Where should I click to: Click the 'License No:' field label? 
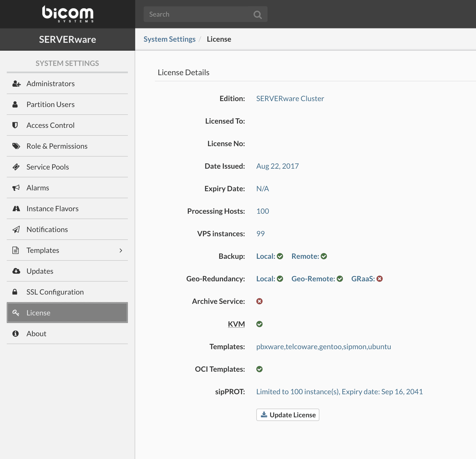click(x=226, y=144)
